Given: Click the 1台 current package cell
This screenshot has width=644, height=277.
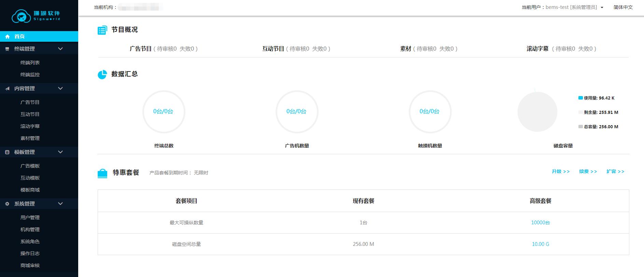Looking at the screenshot, I should point(363,223).
